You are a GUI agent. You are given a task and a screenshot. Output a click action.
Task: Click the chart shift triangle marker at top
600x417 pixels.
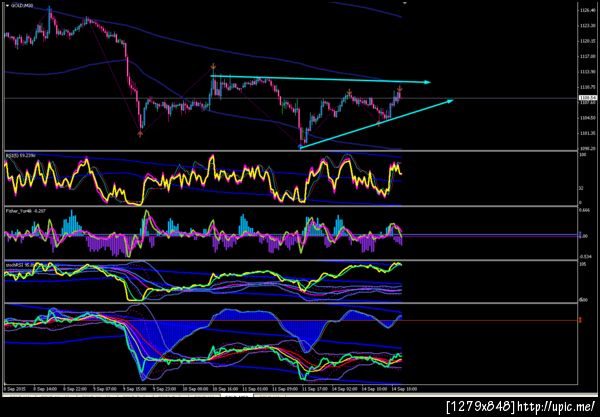pos(404,3)
